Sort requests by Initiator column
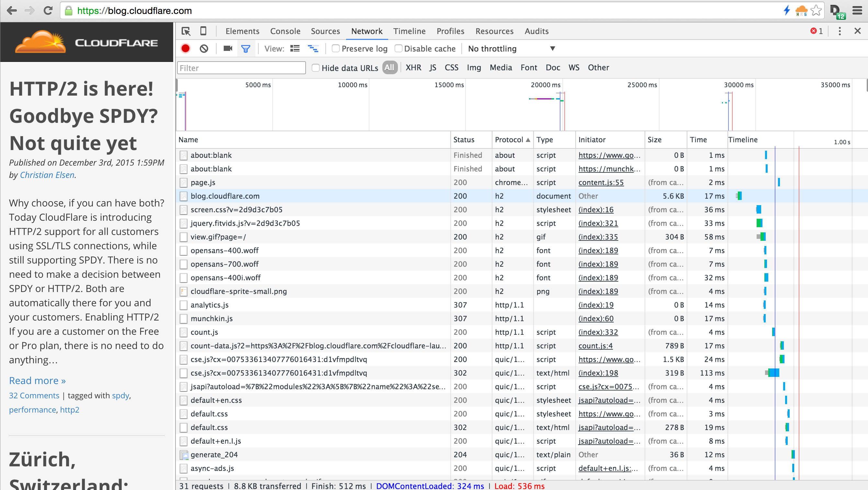This screenshot has height=490, width=868. click(610, 140)
